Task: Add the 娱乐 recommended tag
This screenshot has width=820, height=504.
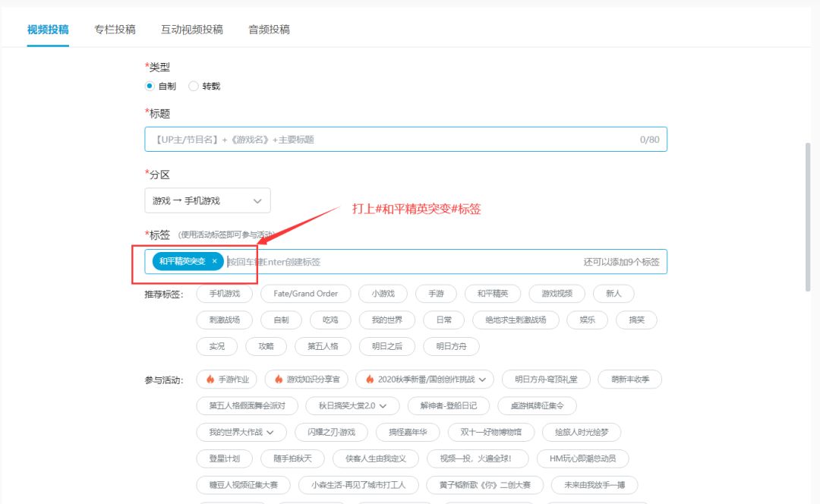Action: pos(587,320)
